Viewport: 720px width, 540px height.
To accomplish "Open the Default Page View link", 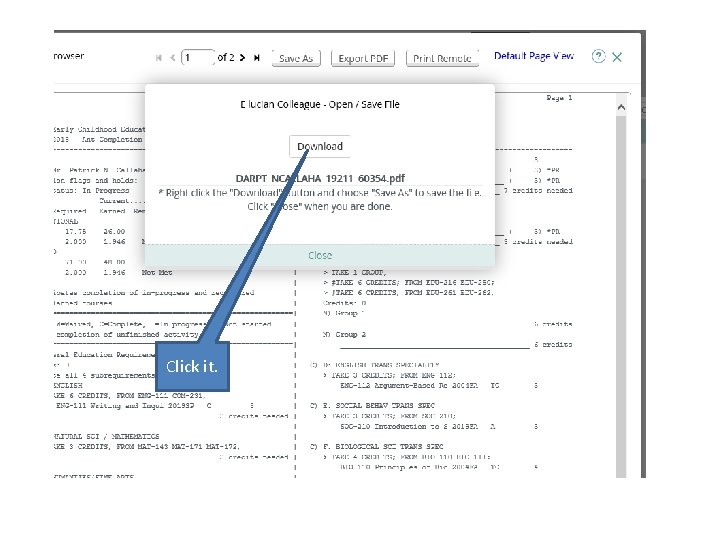I will 534,56.
